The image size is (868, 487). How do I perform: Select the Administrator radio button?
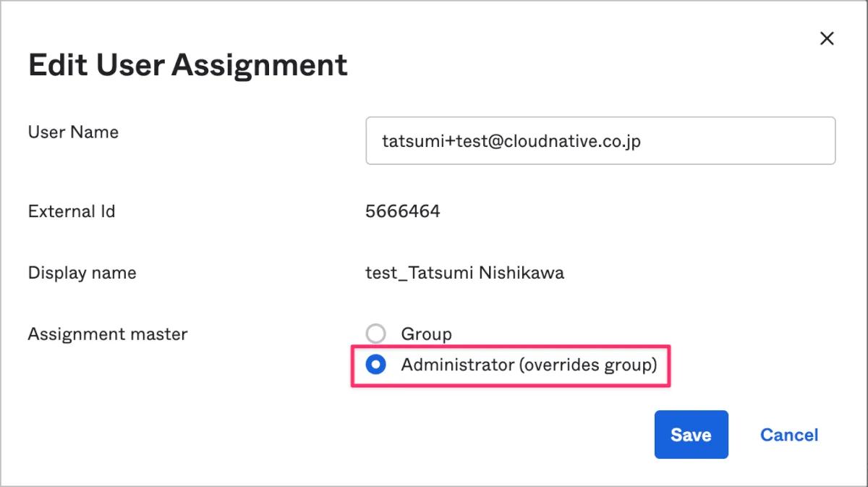pyautogui.click(x=376, y=365)
